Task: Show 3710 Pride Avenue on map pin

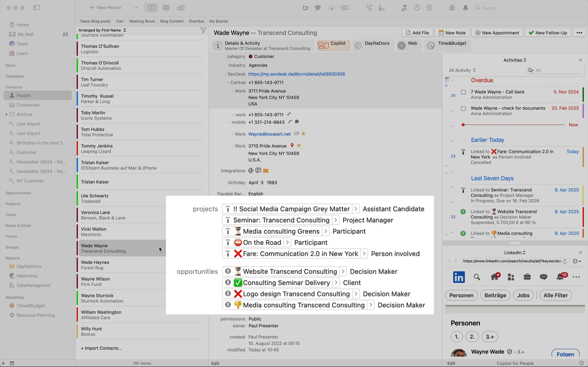Action: pos(292,146)
